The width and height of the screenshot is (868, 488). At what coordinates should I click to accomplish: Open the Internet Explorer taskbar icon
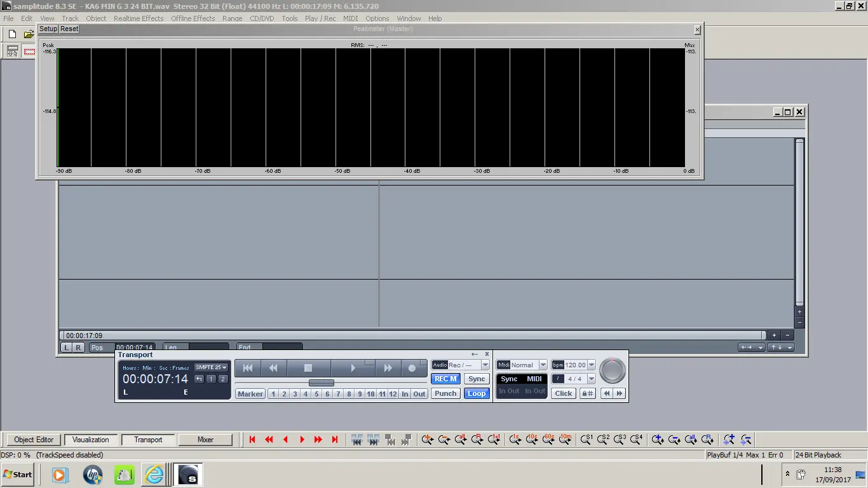(x=154, y=475)
